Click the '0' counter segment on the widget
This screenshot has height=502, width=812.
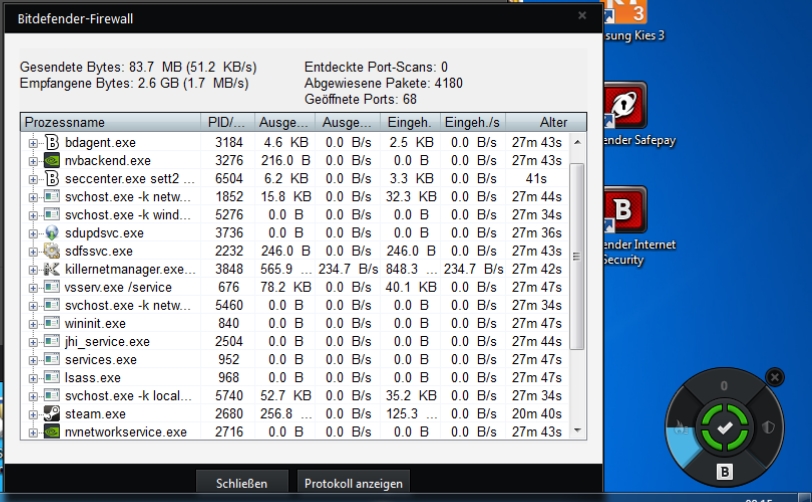point(724,385)
